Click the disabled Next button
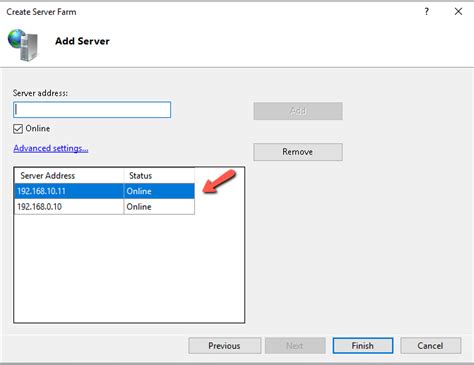Image resolution: width=474 pixels, height=365 pixels. tap(295, 346)
